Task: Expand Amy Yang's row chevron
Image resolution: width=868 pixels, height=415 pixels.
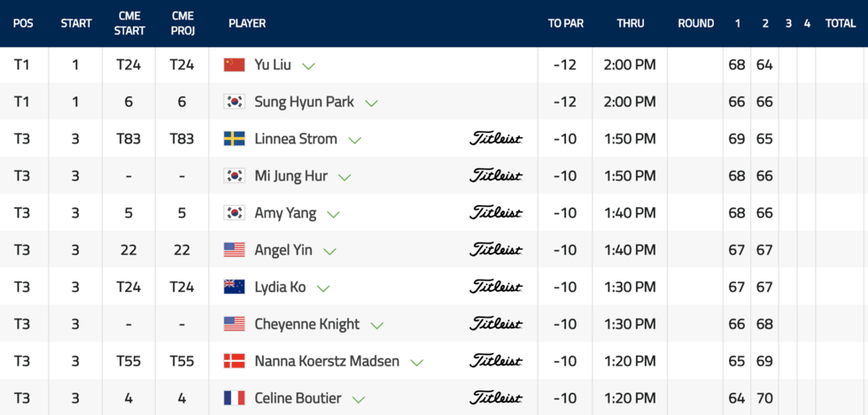Action: point(334,214)
